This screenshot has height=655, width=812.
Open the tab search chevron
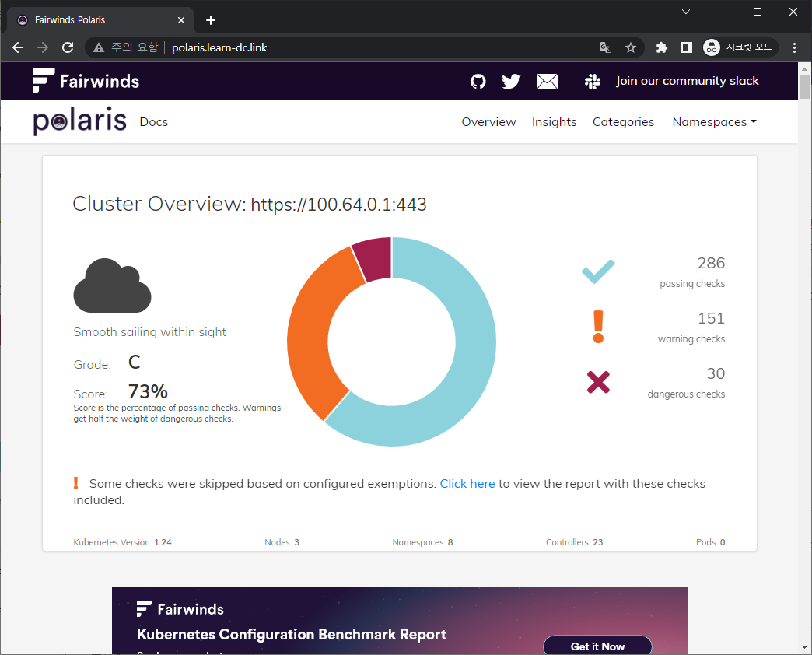pyautogui.click(x=686, y=12)
